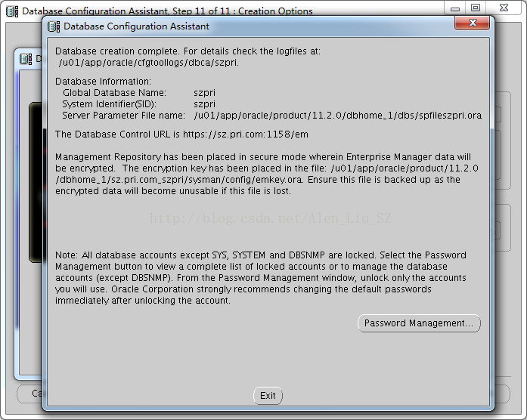Click the Server Parameter File name path
Image resolution: width=527 pixels, height=420 pixels.
coord(337,116)
